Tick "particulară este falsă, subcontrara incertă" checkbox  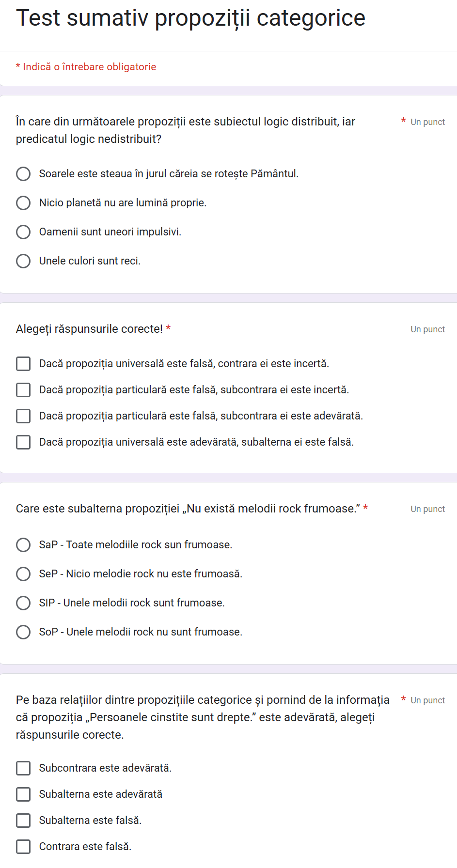point(23,390)
